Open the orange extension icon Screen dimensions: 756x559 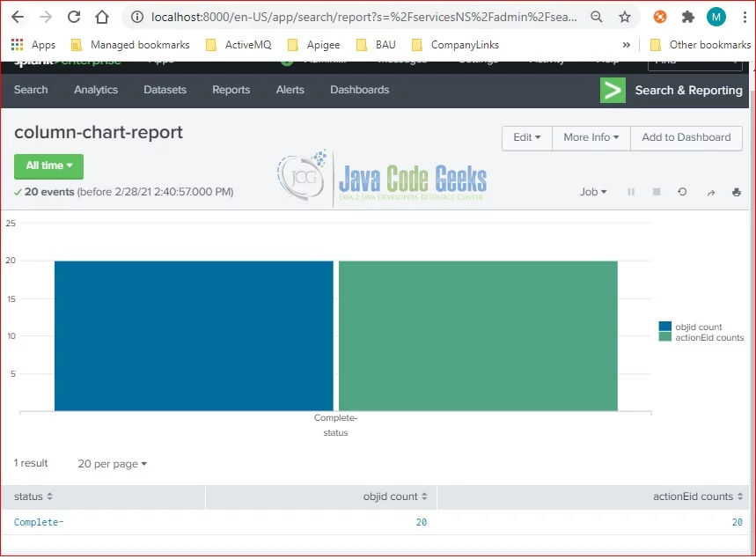click(659, 18)
